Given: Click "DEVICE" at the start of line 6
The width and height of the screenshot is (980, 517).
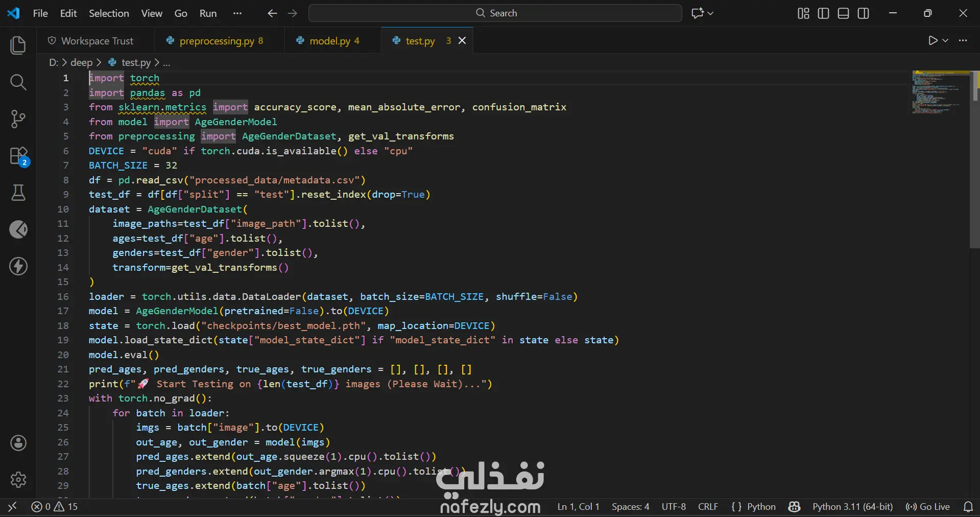Looking at the screenshot, I should click(106, 151).
